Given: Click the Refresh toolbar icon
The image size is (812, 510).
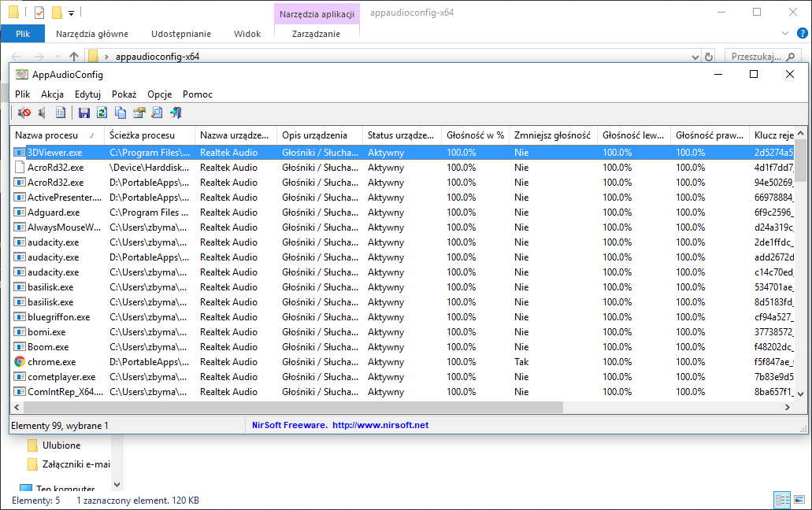Looking at the screenshot, I should pos(102,113).
